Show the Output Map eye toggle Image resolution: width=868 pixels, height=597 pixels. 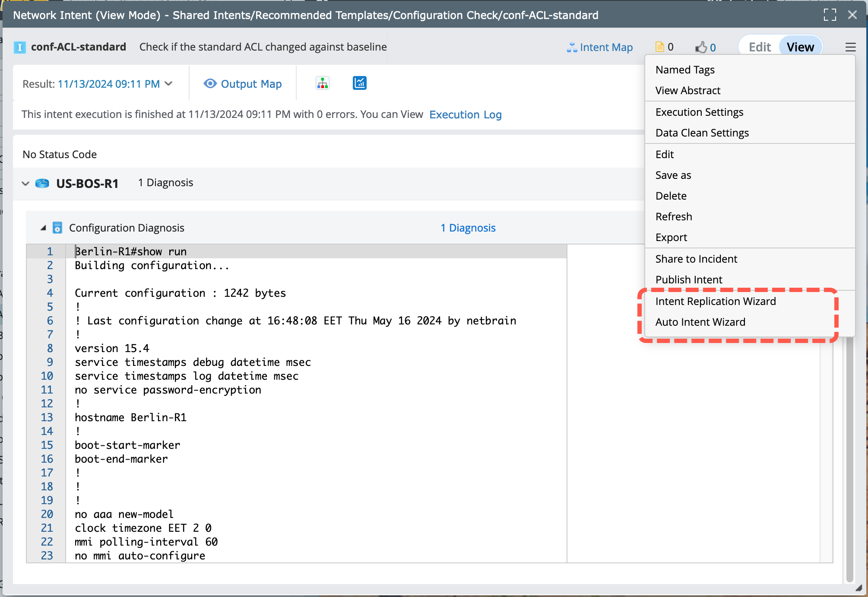point(210,83)
